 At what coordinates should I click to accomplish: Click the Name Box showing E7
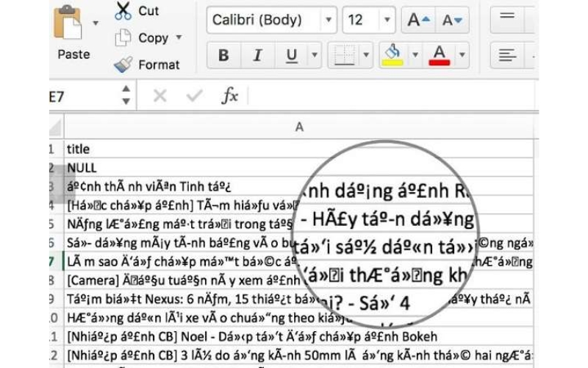(83, 96)
